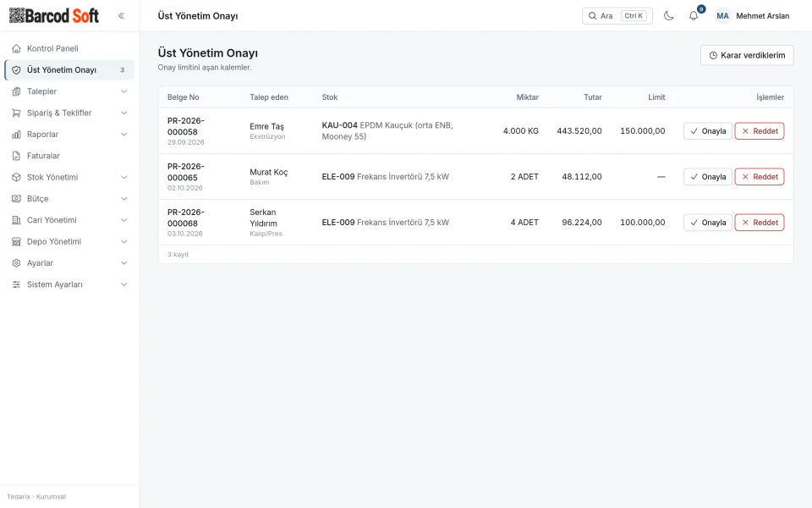Image resolution: width=812 pixels, height=508 pixels.
Task: Approve Murat Koç's request with Onayla
Action: click(x=707, y=177)
